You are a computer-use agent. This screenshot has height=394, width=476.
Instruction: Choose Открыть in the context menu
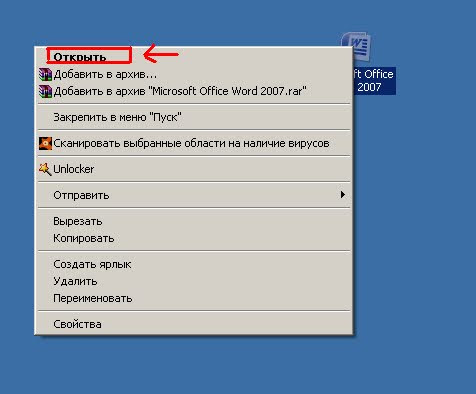point(193,57)
